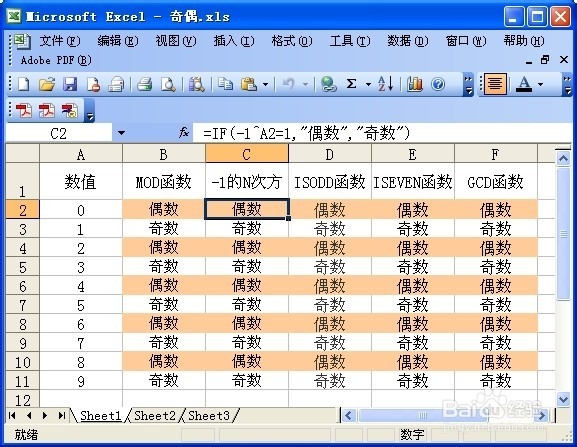Click the Open file folder icon
Viewport: 577px width, 447px height.
(47, 84)
